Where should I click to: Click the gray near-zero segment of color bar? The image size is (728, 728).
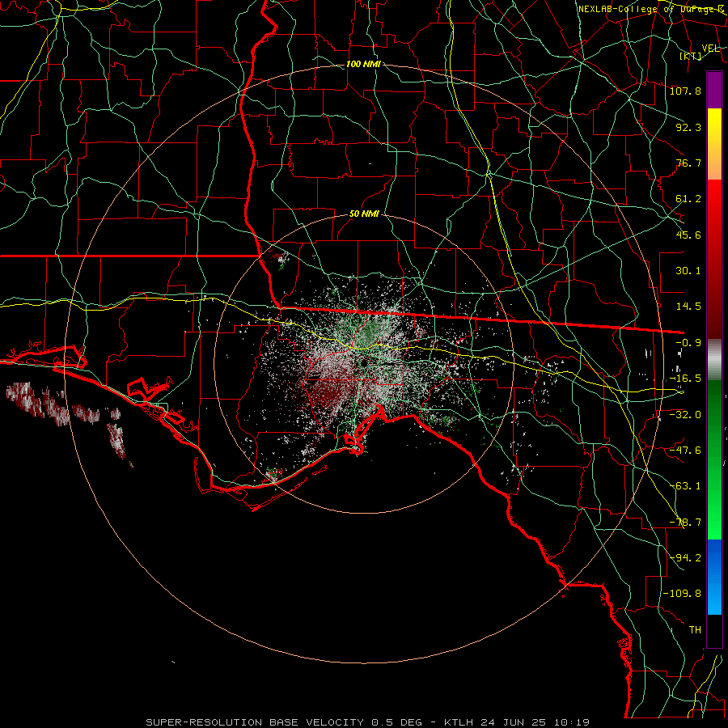pos(714,360)
